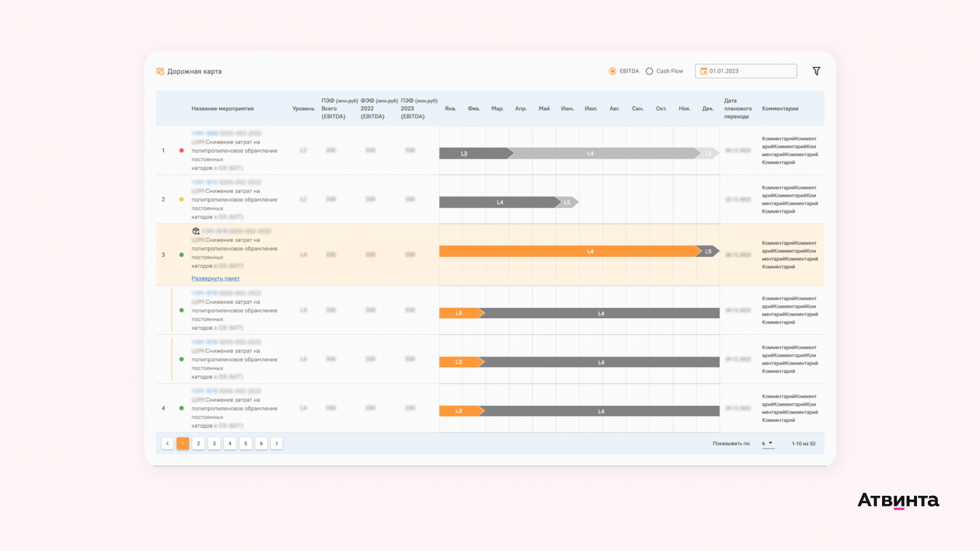The height and width of the screenshot is (551, 980).
Task: Go to next page arrow
Action: (277, 444)
